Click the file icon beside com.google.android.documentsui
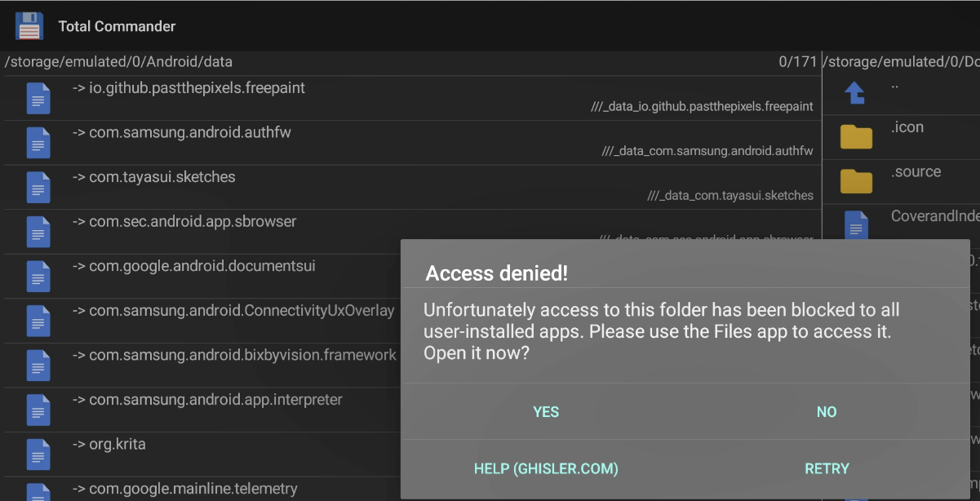This screenshot has height=501, width=980. click(x=38, y=277)
